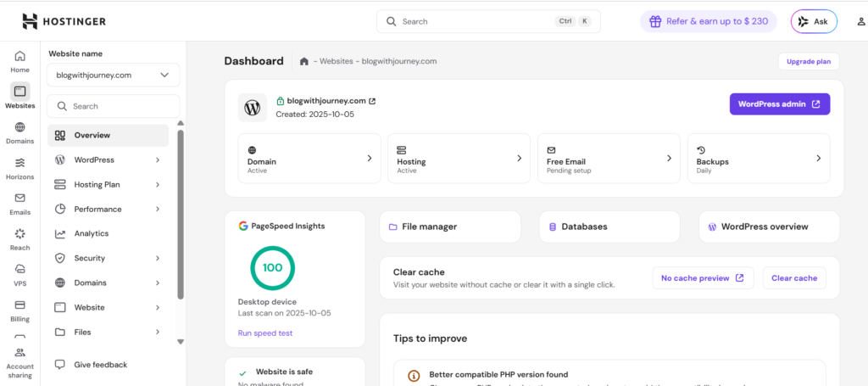Click the information icon beside PHP version tip
Image resolution: width=868 pixels, height=386 pixels.
coord(414,376)
